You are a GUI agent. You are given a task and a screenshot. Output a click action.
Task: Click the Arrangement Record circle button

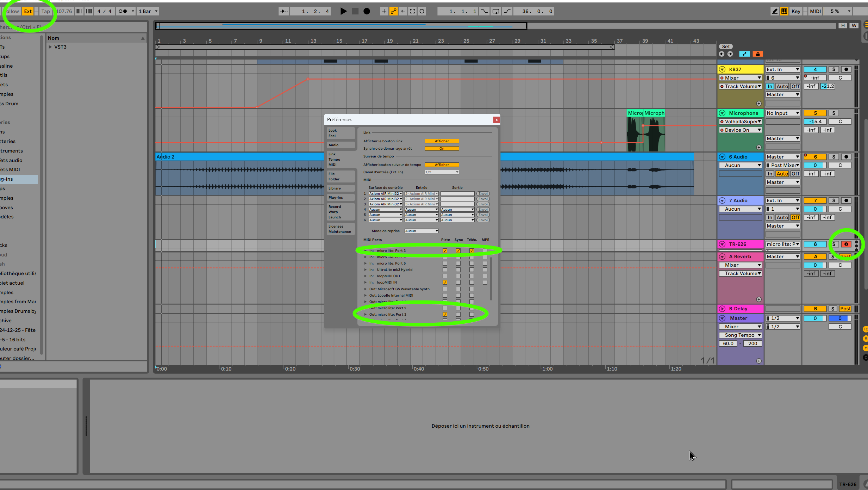(x=367, y=11)
